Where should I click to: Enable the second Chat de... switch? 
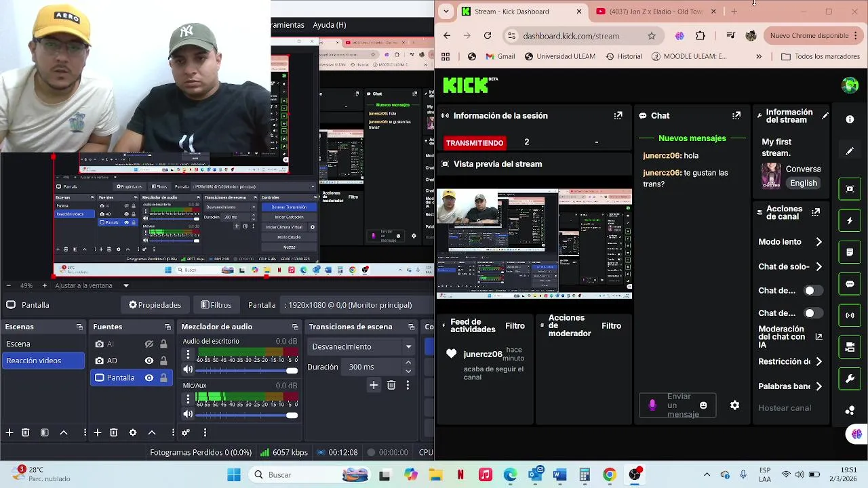point(812,313)
